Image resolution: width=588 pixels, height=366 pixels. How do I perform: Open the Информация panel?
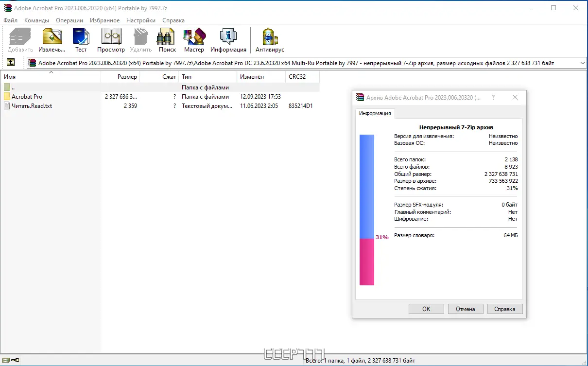point(228,40)
